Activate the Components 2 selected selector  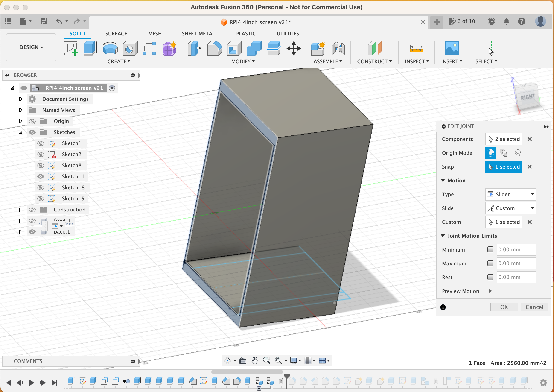point(504,139)
